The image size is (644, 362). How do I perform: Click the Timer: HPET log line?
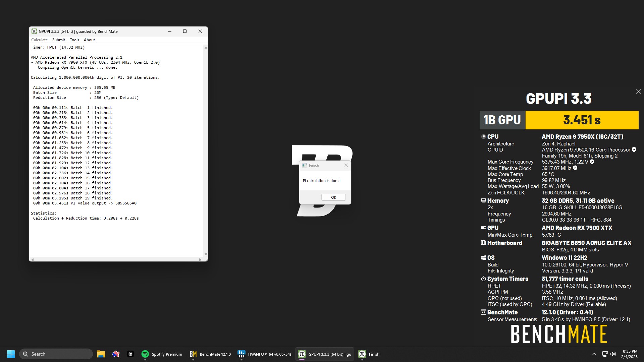pos(58,47)
